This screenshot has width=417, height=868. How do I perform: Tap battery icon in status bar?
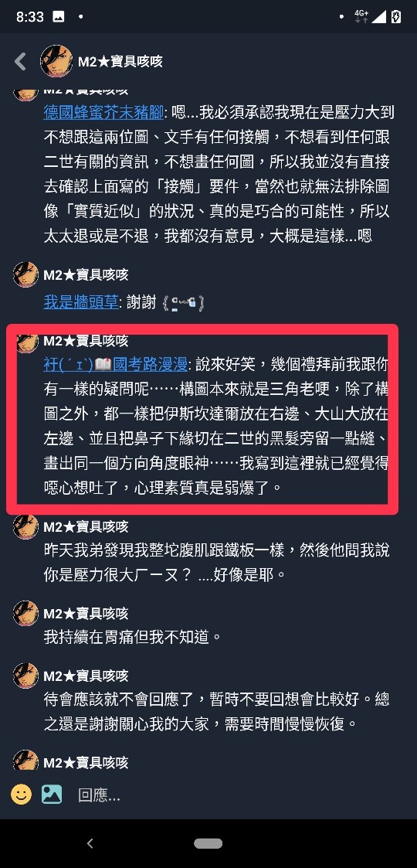396,16
